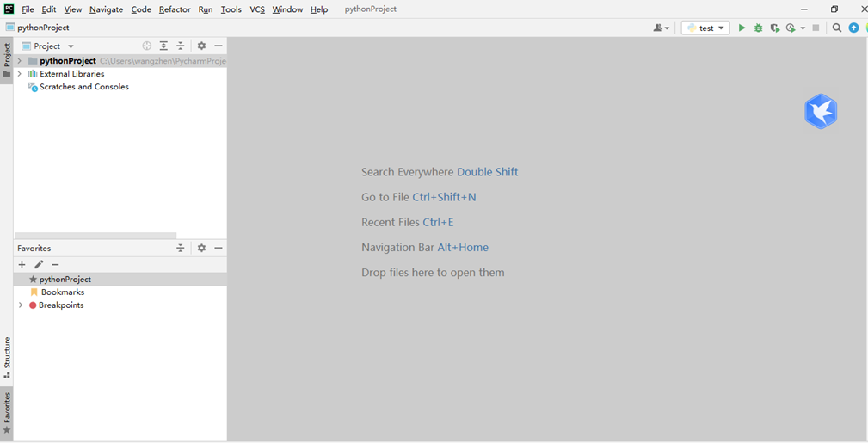Click the gray Stop square icon
The width and height of the screenshot is (868, 443).
pyautogui.click(x=816, y=28)
